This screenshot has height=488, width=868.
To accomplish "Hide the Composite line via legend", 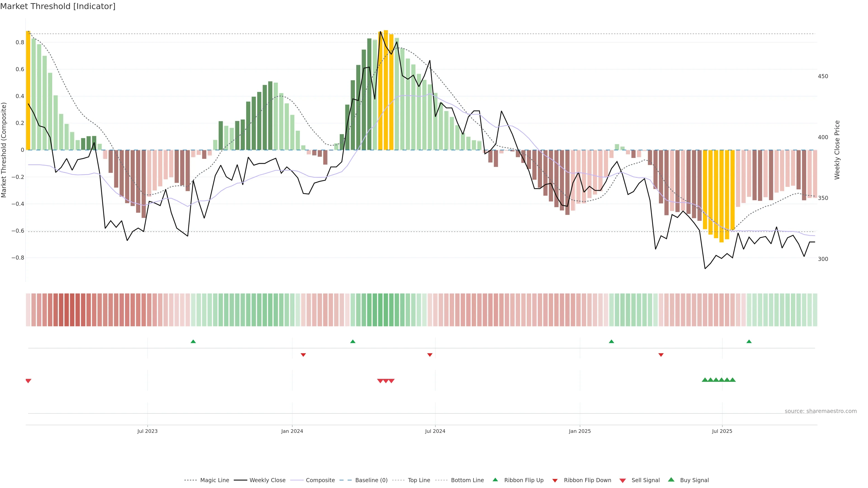I will tap(320, 480).
